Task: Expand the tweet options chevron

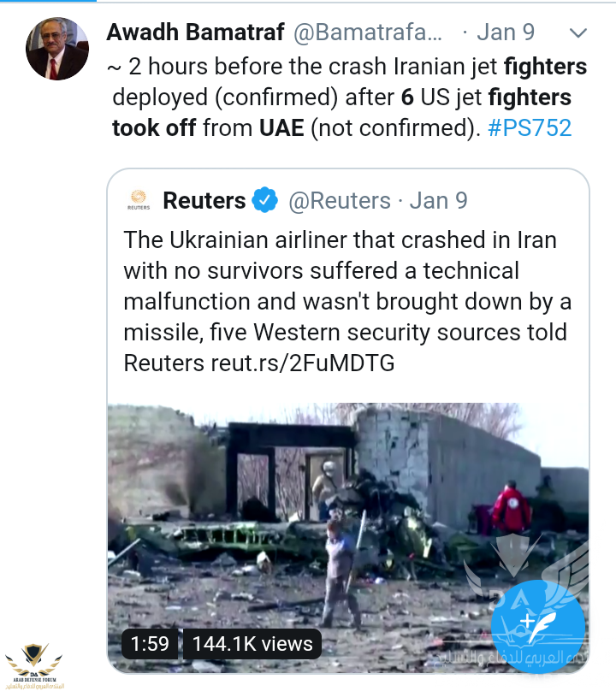Action: pyautogui.click(x=578, y=33)
